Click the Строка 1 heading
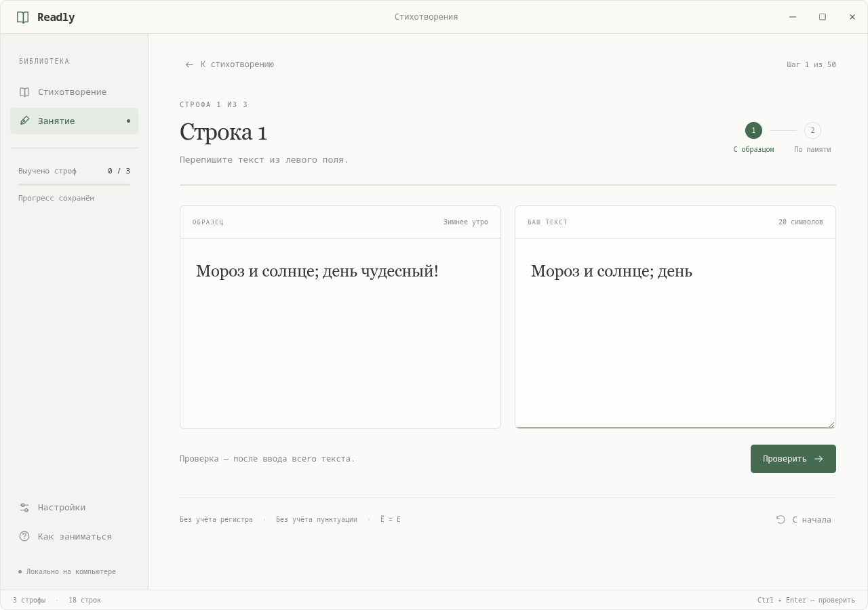 pyautogui.click(x=224, y=131)
